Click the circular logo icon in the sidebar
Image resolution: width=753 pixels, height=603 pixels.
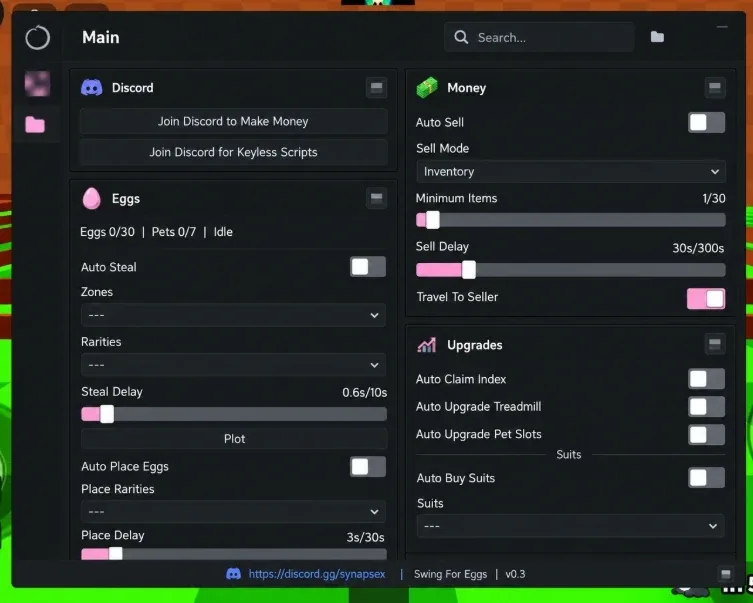pos(37,37)
